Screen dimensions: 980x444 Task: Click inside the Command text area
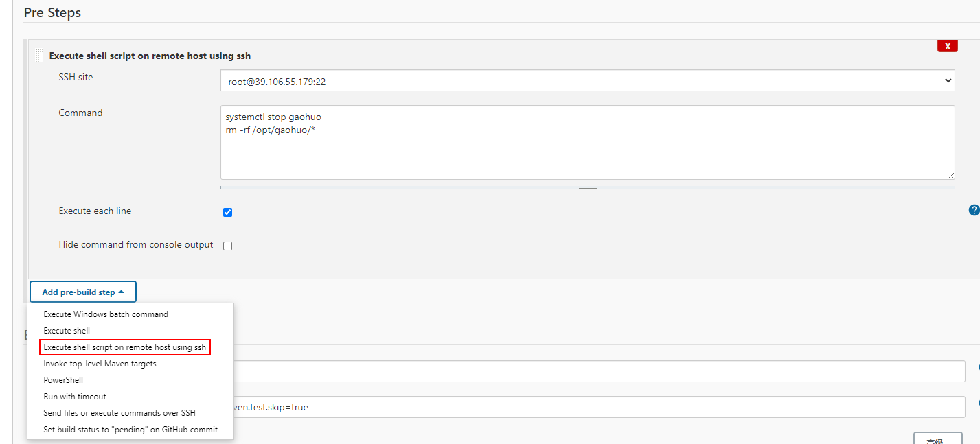tap(588, 143)
